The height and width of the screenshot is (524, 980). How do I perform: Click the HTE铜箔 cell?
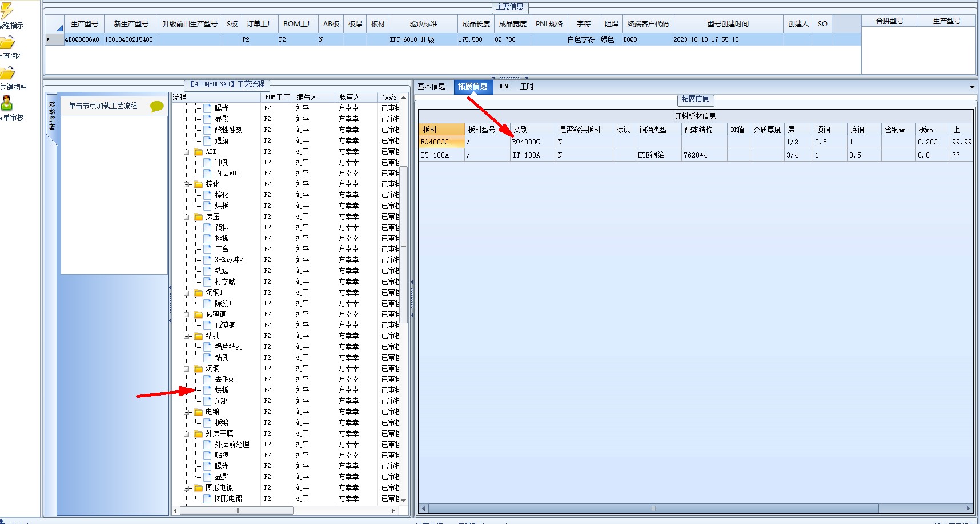pyautogui.click(x=658, y=155)
